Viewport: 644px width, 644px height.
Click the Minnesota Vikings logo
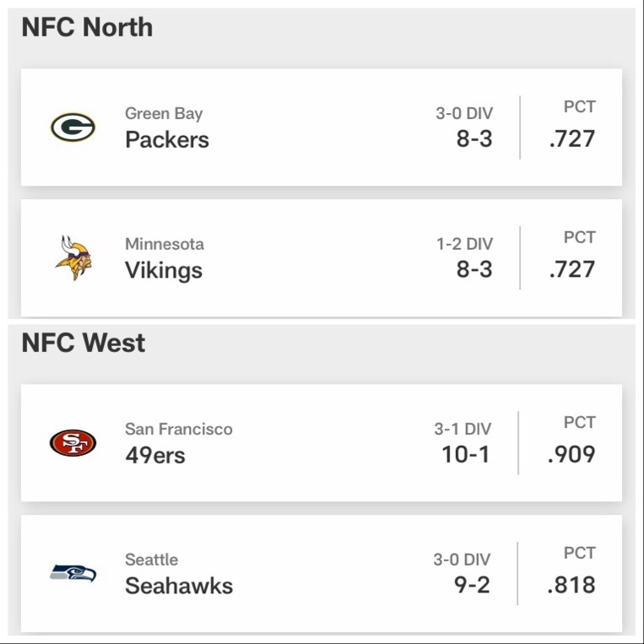pos(73,258)
